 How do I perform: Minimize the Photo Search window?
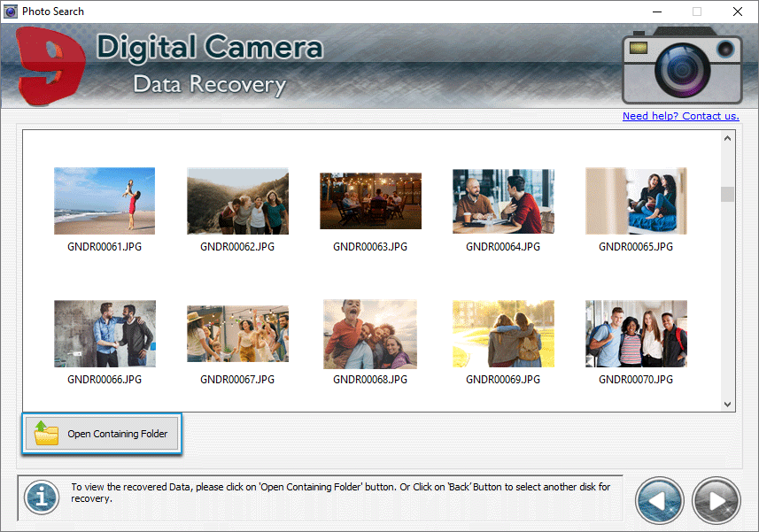click(656, 12)
